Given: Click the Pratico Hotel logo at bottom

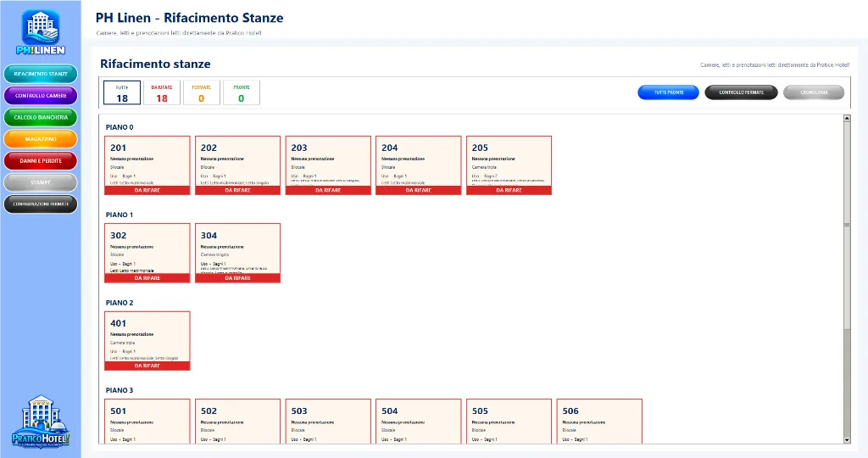Looking at the screenshot, I should pos(41,422).
